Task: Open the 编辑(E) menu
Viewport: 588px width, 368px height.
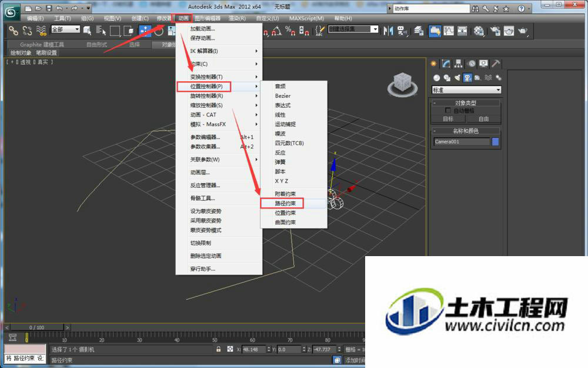Action: point(35,18)
